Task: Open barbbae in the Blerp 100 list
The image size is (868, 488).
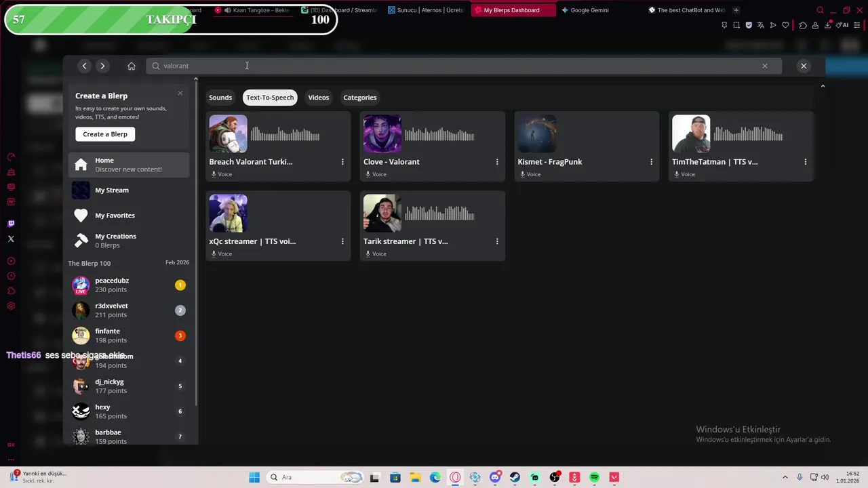Action: tap(129, 436)
